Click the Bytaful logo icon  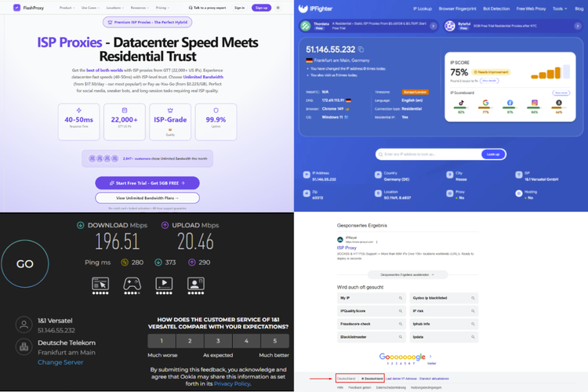(450, 26)
